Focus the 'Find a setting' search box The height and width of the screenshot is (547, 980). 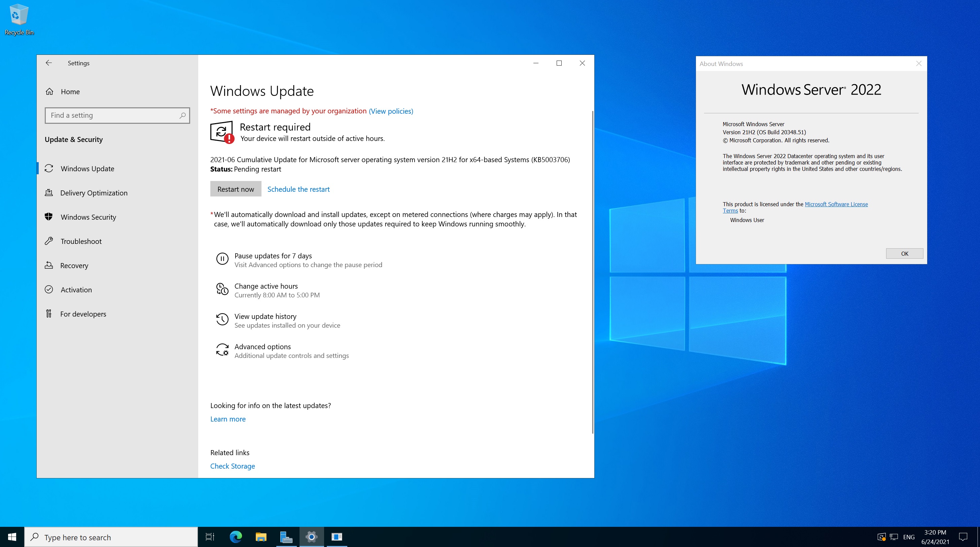pyautogui.click(x=117, y=115)
